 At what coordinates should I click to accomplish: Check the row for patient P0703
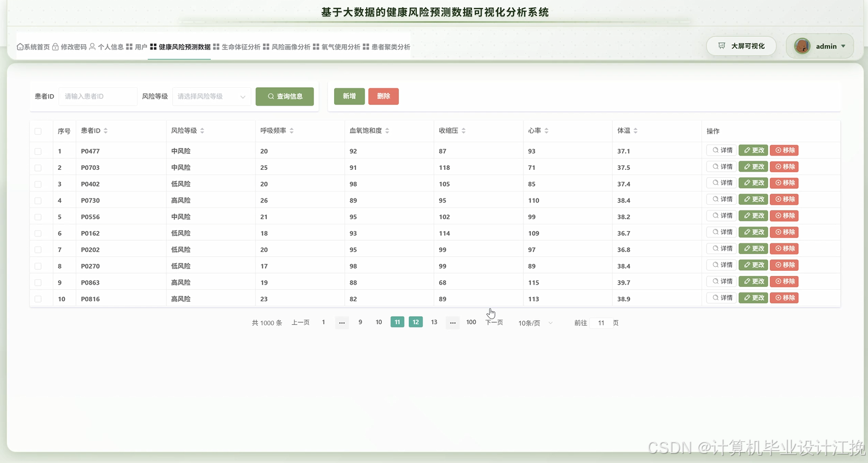[38, 168]
